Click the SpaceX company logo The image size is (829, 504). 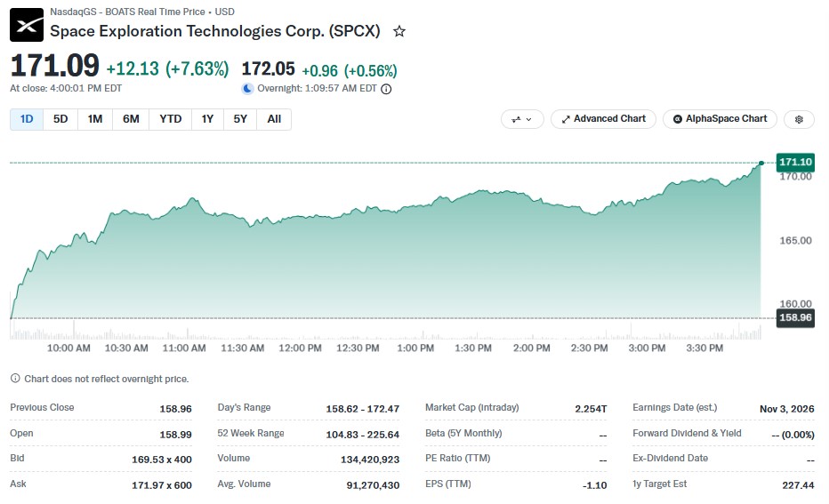(27, 25)
